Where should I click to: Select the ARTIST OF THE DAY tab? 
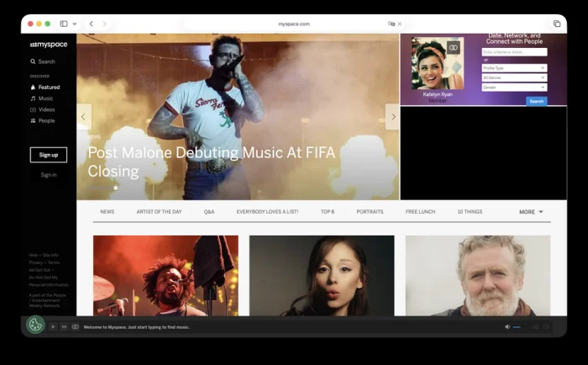pyautogui.click(x=159, y=212)
